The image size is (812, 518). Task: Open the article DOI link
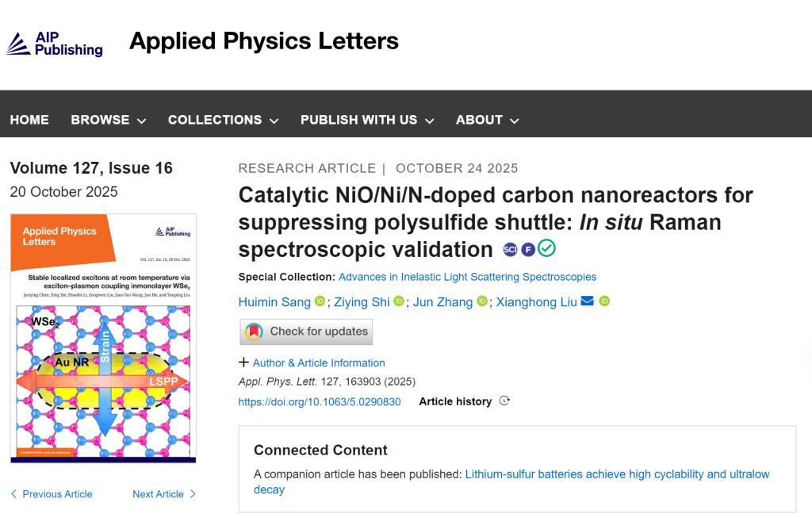320,401
